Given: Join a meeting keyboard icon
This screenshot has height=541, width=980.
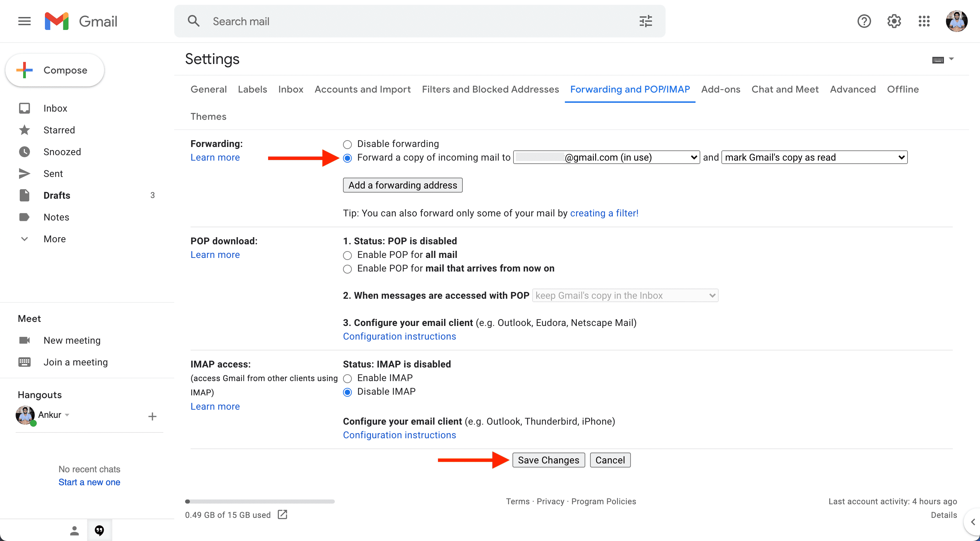Looking at the screenshot, I should pyautogui.click(x=24, y=362).
